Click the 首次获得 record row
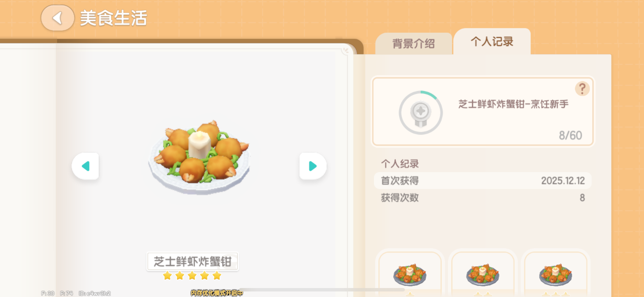 (x=483, y=181)
